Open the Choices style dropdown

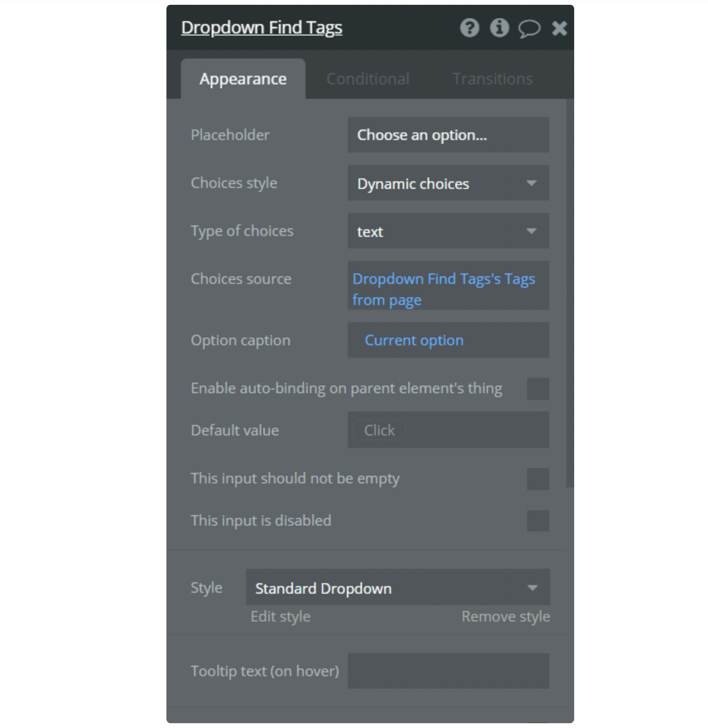[448, 183]
